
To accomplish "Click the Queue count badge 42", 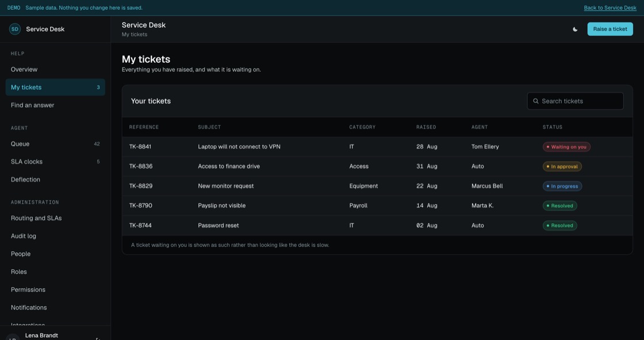I will pyautogui.click(x=97, y=144).
